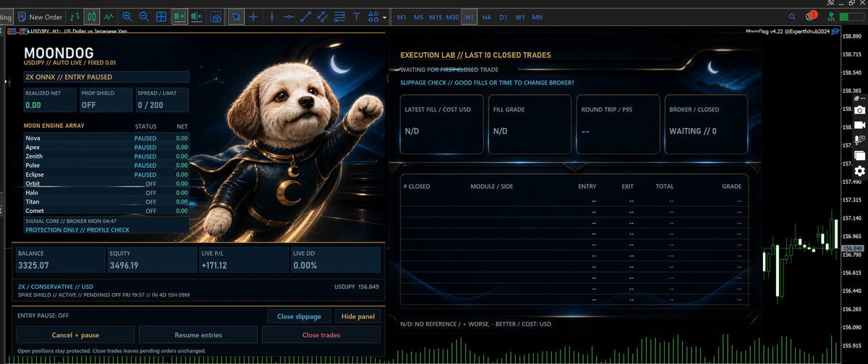868x364 pixels.
Task: Click Cancel + pause button
Action: (x=75, y=335)
